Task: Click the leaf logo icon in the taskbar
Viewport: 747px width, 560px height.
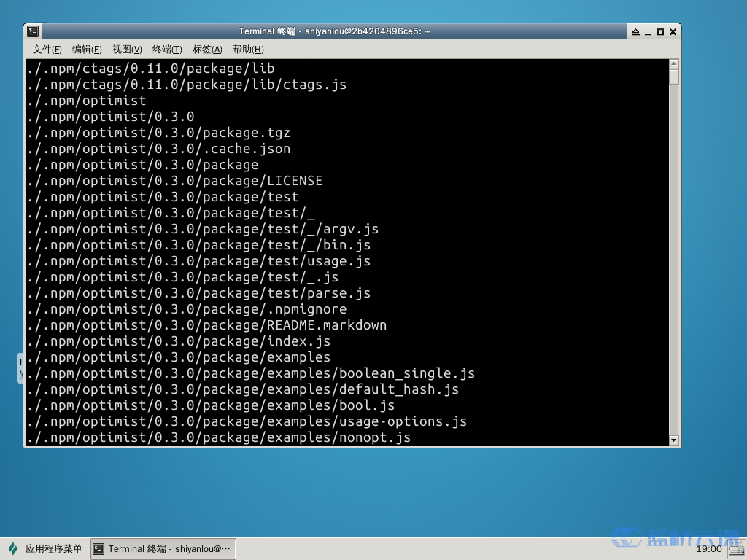Action: tap(13, 548)
